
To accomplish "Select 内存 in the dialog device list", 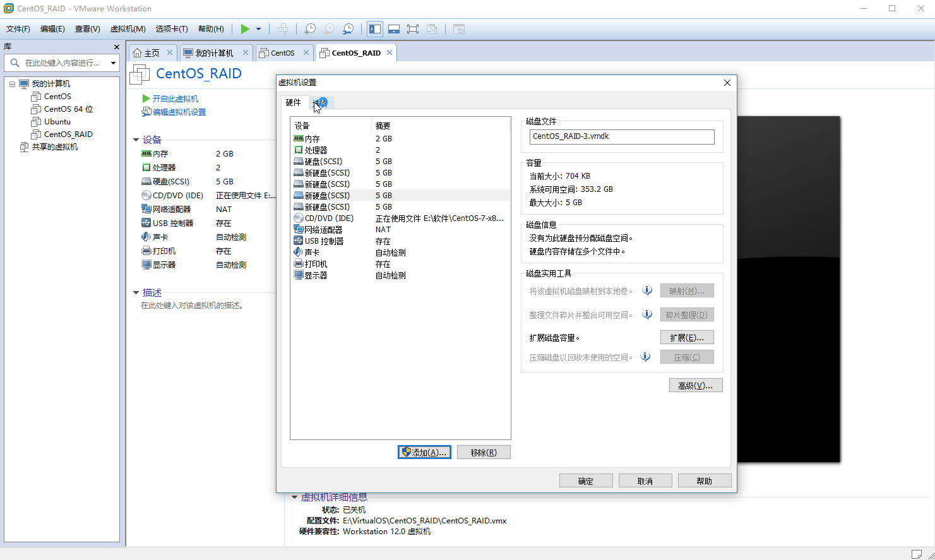I will pos(400,139).
